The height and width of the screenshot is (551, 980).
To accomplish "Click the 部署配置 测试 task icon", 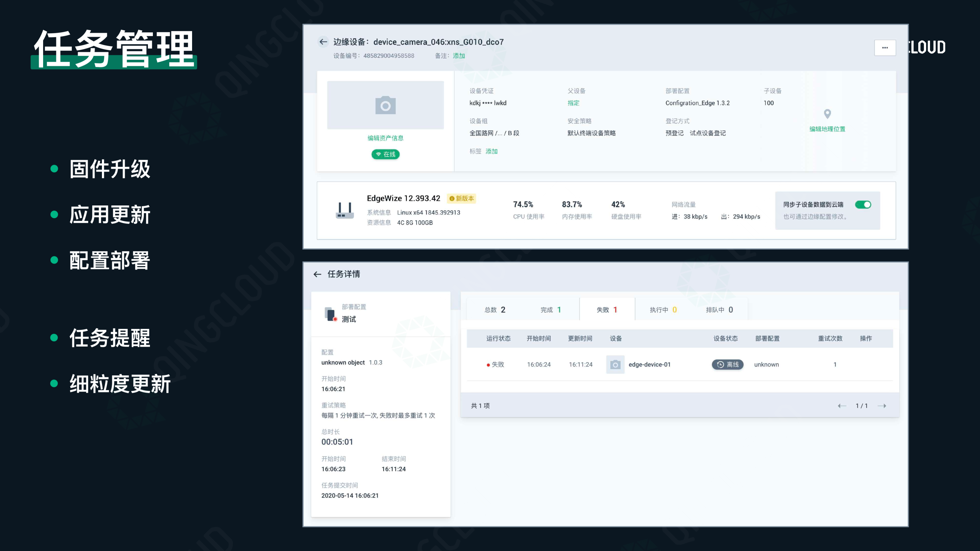I will [x=331, y=314].
